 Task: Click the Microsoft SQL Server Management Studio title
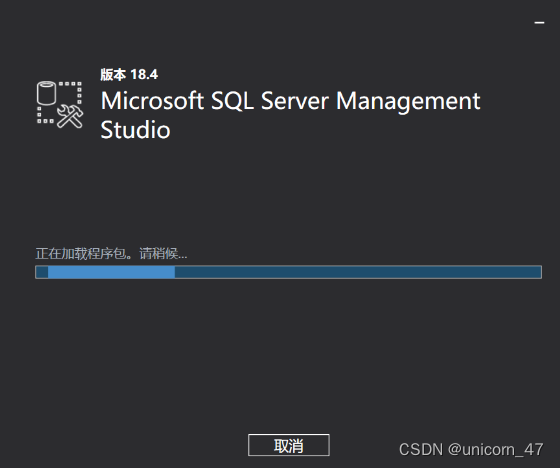coord(290,114)
